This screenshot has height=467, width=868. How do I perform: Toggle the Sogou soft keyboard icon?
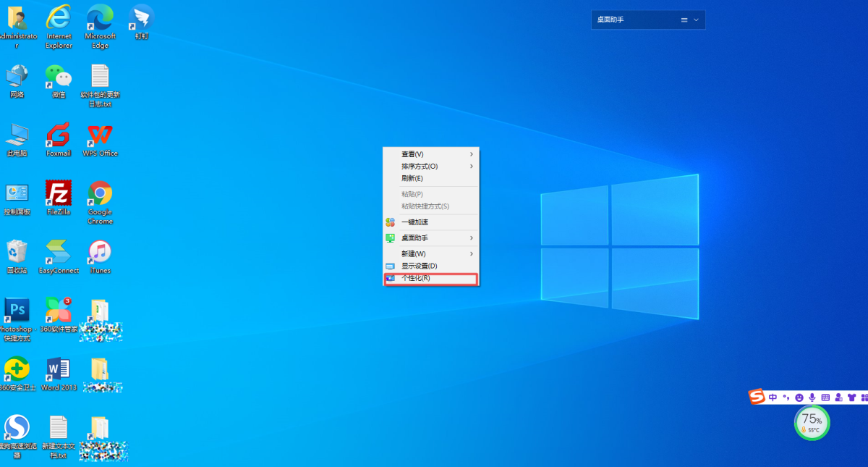[x=825, y=397]
